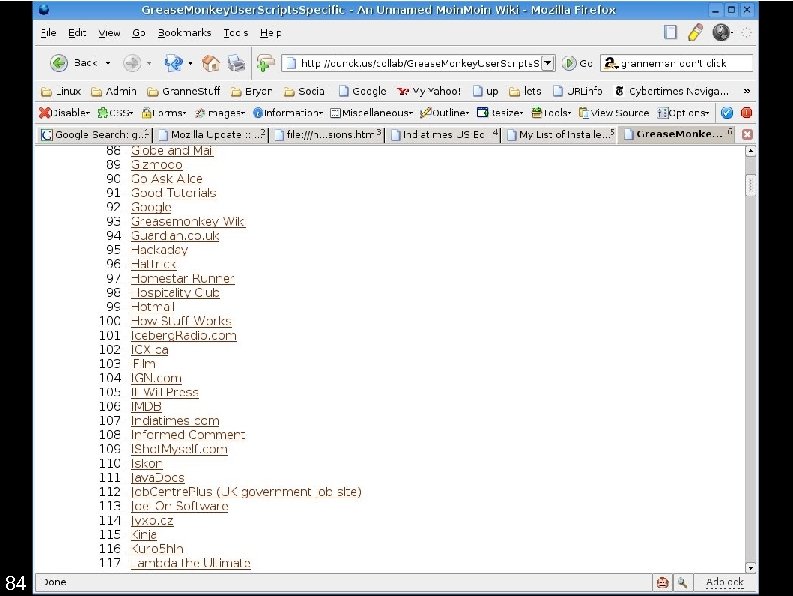Open the Outline dropdown menu
Screen dimensions: 793x596
point(445,113)
